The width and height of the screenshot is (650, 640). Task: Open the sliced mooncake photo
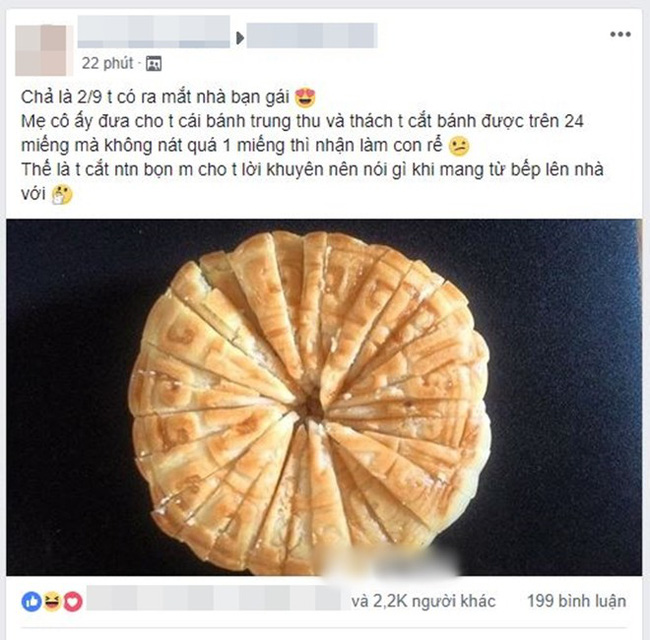[324, 397]
